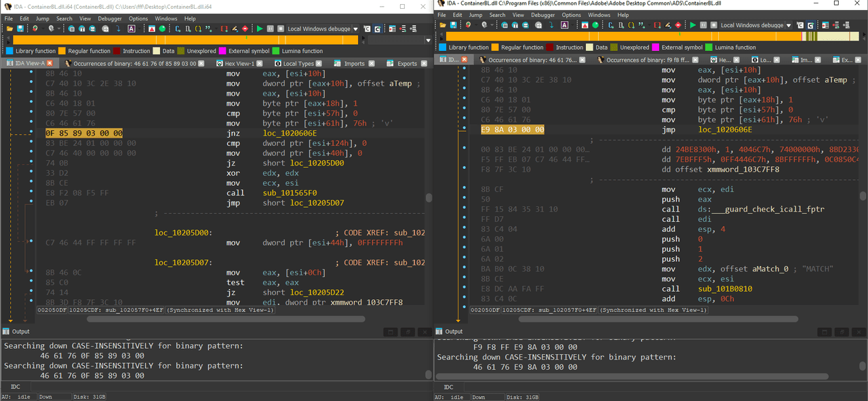Click pause process icon in ContainerBL.dll.i64 toolbar
The width and height of the screenshot is (868, 401).
pos(271,29)
